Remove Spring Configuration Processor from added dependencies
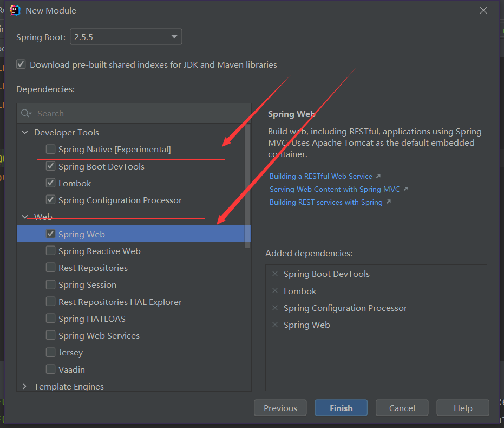This screenshot has width=504, height=428. coord(275,308)
